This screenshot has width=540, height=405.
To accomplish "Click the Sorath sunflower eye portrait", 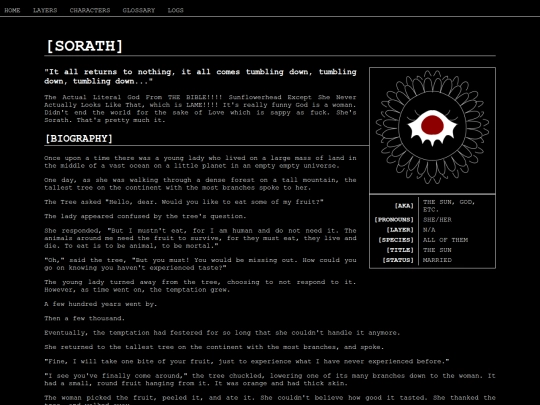I will 432,131.
